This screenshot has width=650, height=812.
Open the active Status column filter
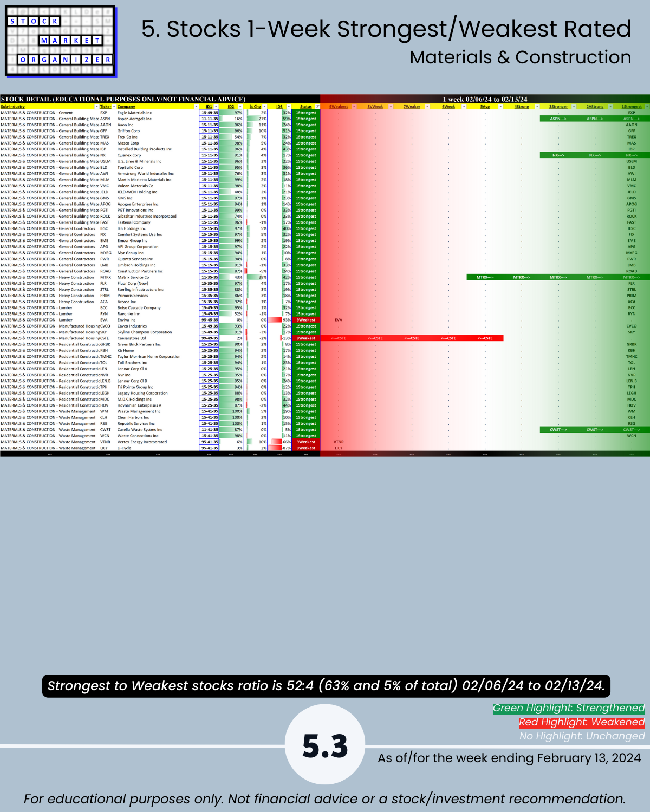[318, 107]
